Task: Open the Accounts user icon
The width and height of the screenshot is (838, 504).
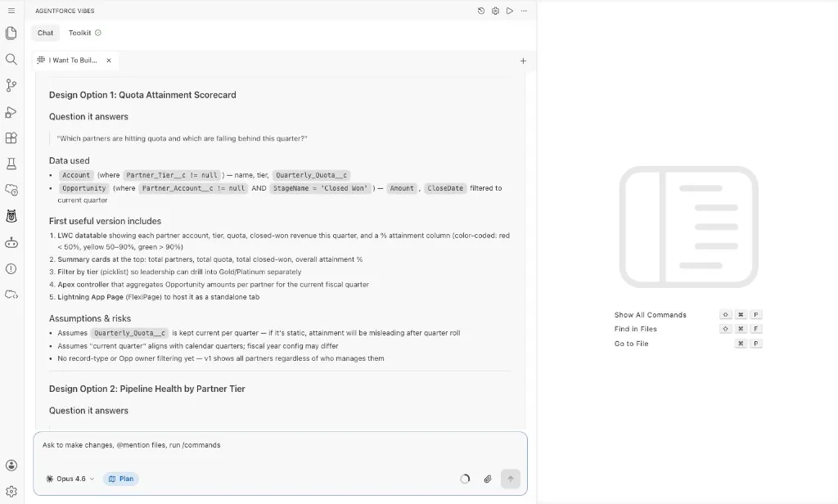Action: coord(11,466)
